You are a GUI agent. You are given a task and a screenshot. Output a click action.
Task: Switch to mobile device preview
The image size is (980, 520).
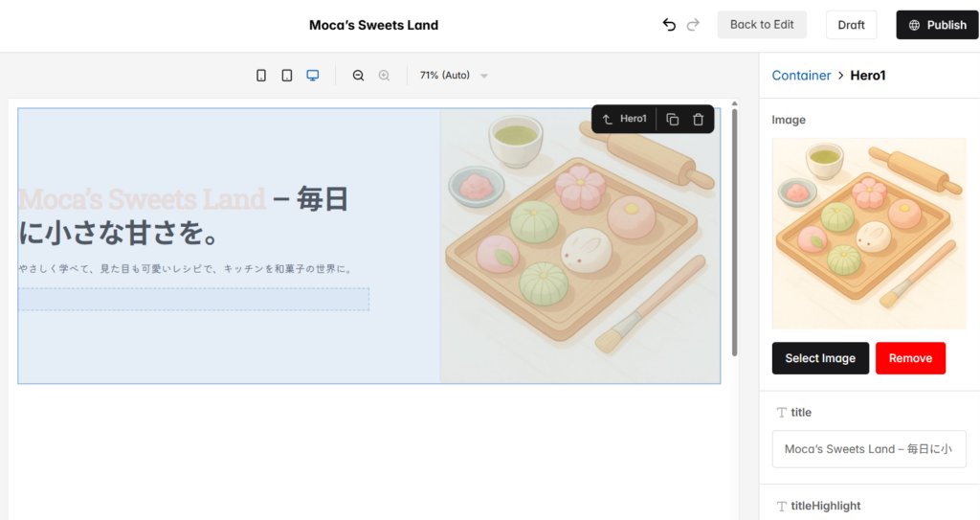click(261, 76)
